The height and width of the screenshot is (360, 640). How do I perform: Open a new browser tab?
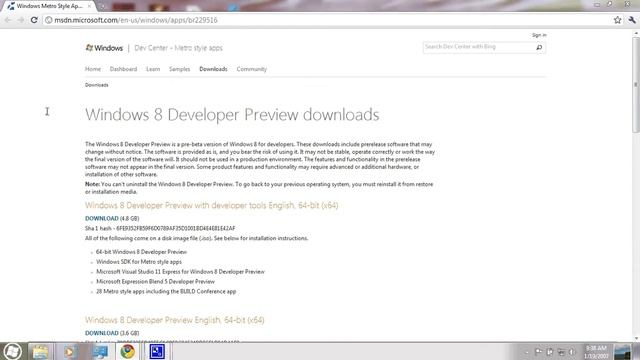(x=102, y=6)
